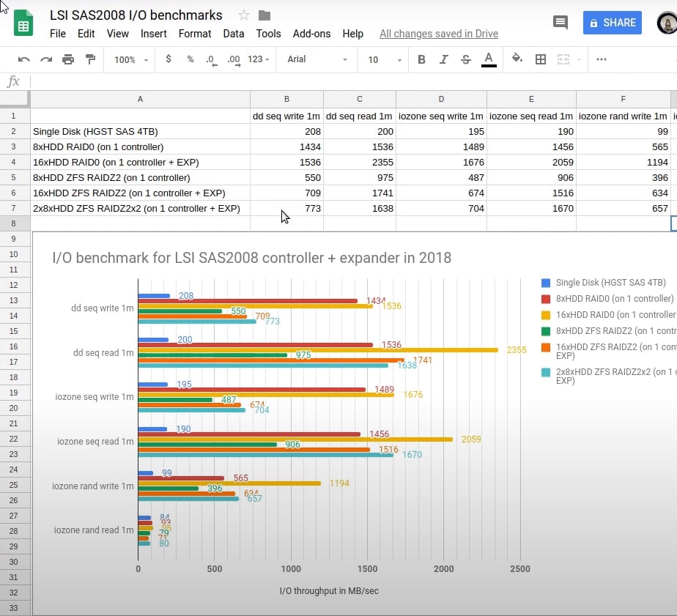Click the SHARE button
This screenshot has height=616, width=677.
tap(612, 23)
